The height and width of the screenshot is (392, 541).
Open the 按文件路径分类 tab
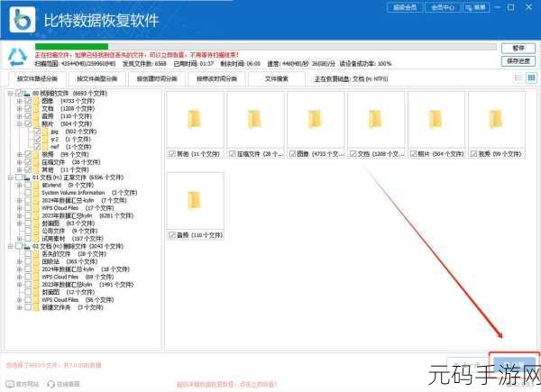click(37, 78)
